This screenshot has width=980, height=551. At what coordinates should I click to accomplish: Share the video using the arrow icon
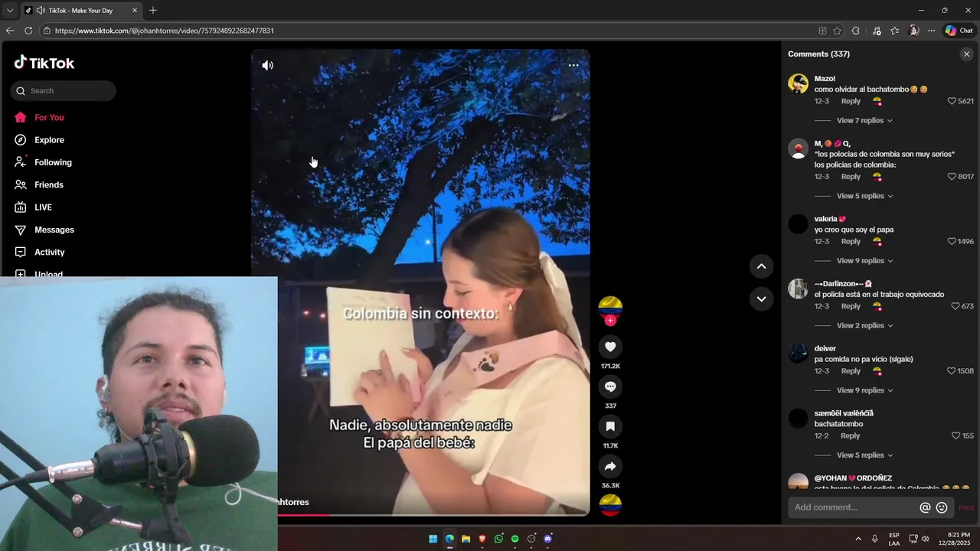(x=610, y=466)
